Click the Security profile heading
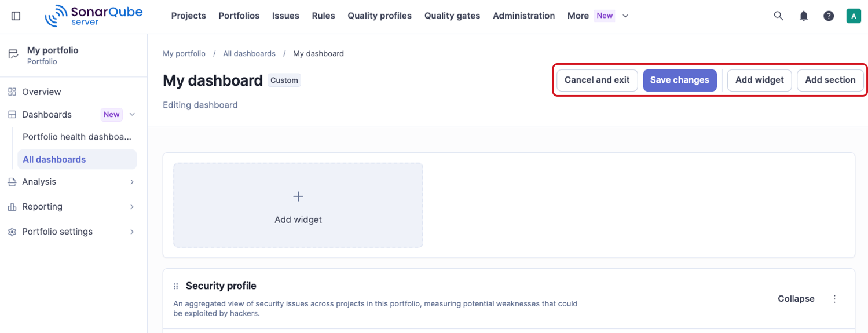 pyautogui.click(x=221, y=286)
